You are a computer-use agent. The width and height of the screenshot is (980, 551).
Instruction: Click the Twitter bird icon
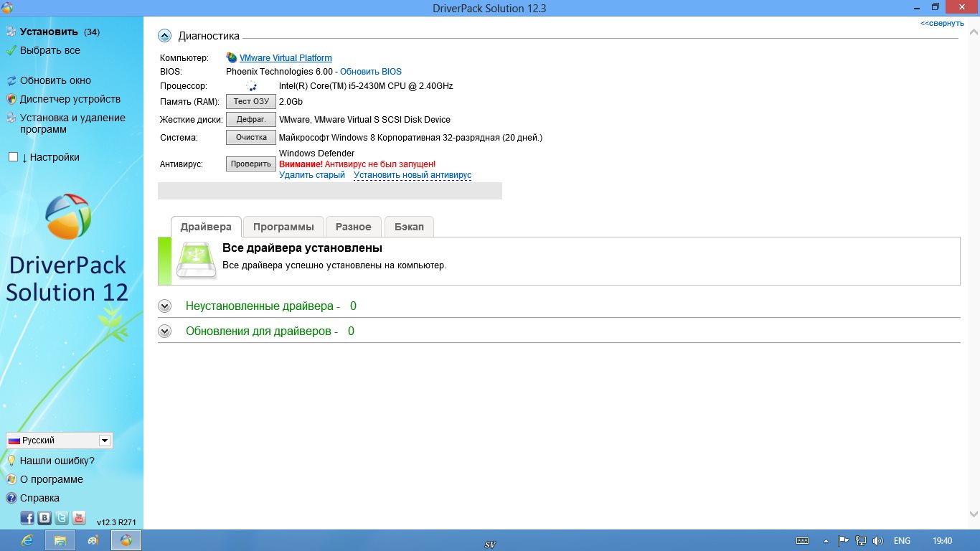[62, 518]
